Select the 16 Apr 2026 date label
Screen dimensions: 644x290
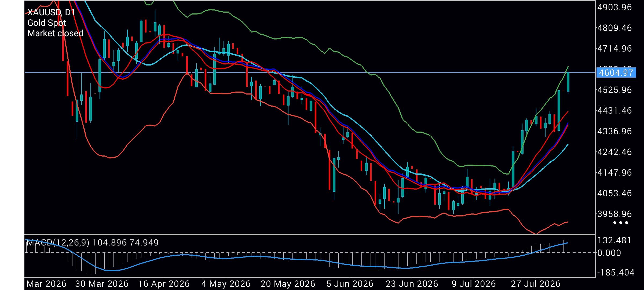pyautogui.click(x=164, y=284)
